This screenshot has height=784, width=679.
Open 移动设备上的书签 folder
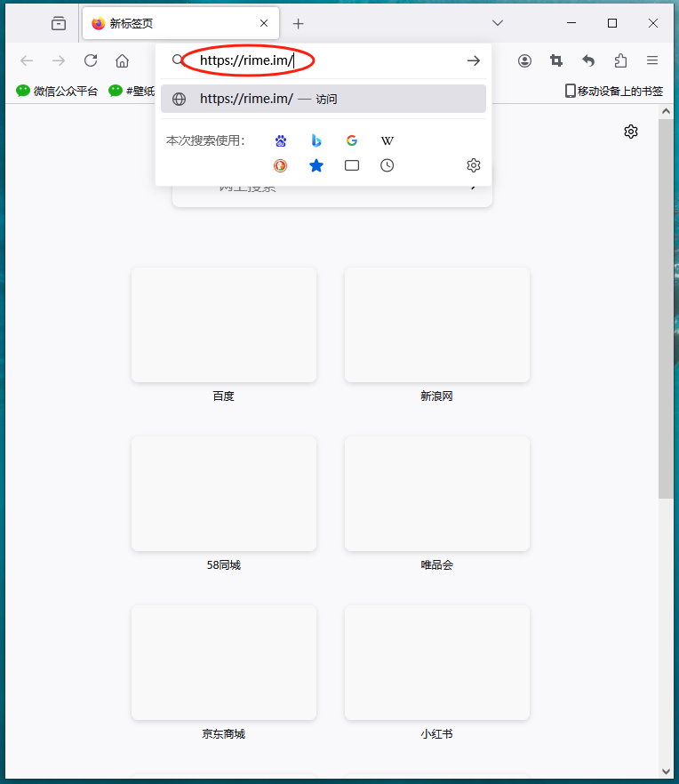pyautogui.click(x=614, y=91)
